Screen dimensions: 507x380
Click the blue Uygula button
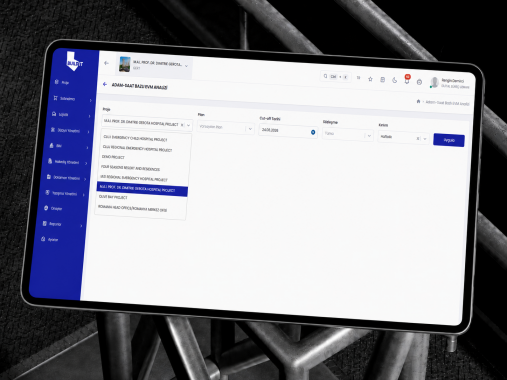[x=449, y=140]
